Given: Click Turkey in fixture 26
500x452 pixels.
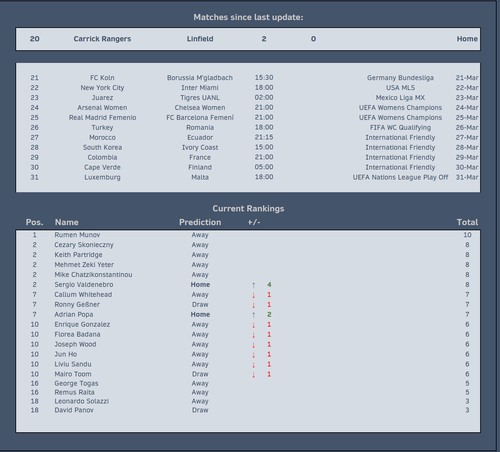Looking at the screenshot, I should point(102,128).
